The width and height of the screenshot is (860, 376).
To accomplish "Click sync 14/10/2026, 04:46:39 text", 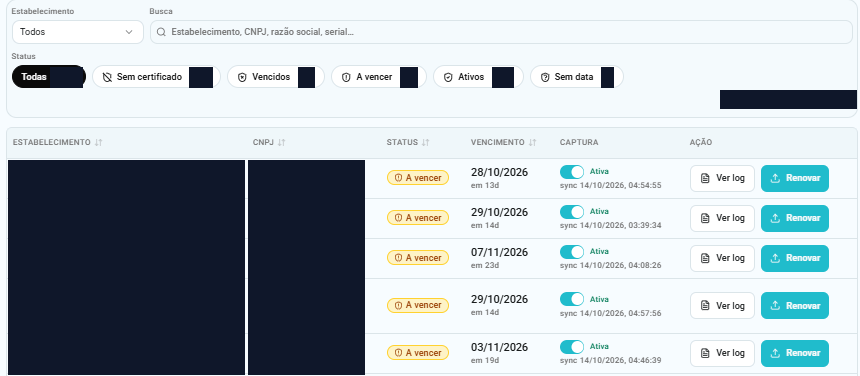I will pyautogui.click(x=610, y=361).
